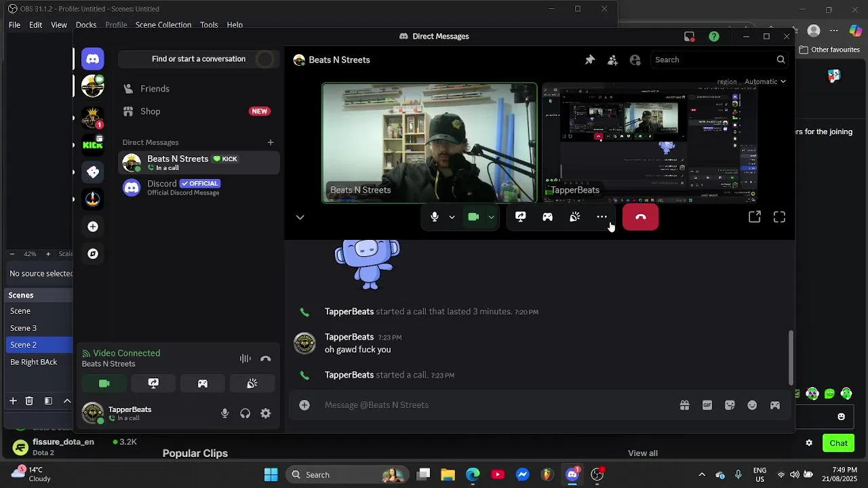Start activity from Video Connected panel

click(x=203, y=384)
